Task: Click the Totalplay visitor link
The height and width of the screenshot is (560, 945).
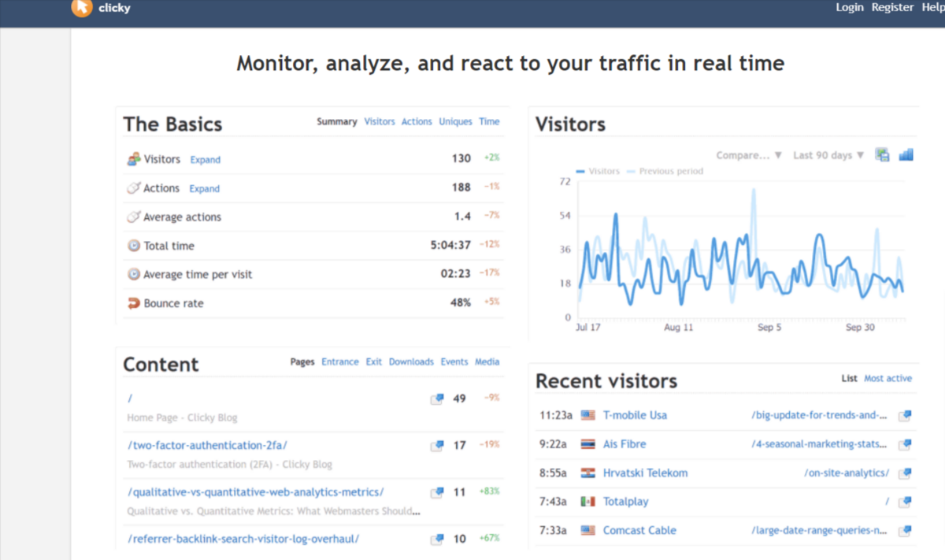Action: 625,502
